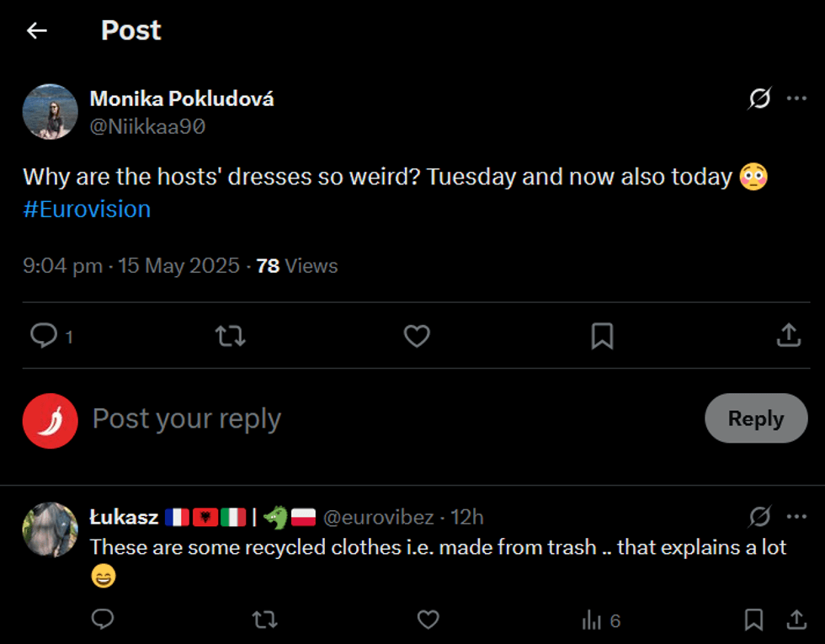Like Monika Pokludová's post

coord(417,336)
